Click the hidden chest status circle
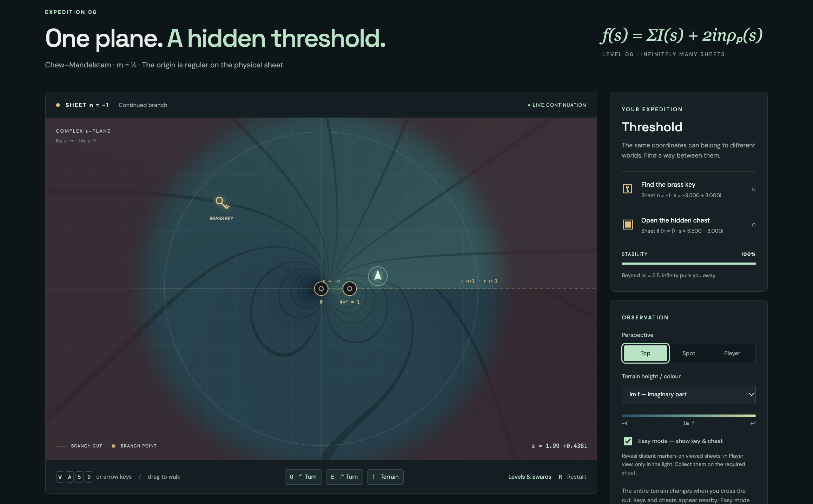 (x=754, y=225)
